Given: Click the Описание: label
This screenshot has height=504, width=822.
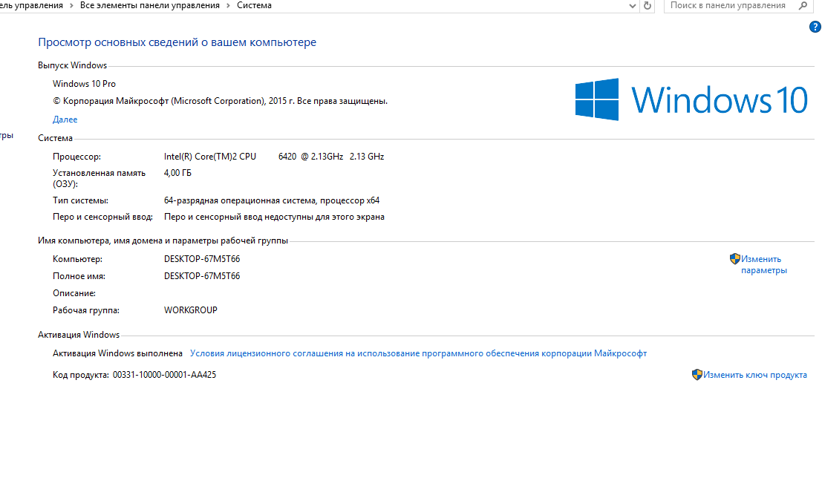Looking at the screenshot, I should click(74, 293).
